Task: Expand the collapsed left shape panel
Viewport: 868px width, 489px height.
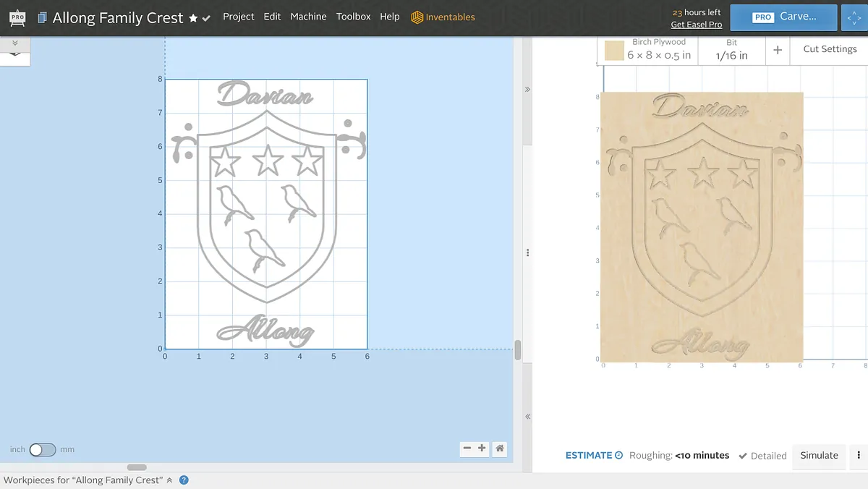Action: (x=15, y=43)
